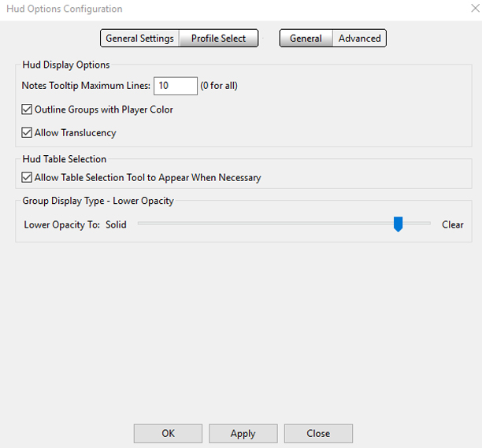Switch to the Advanced options tab

point(359,39)
